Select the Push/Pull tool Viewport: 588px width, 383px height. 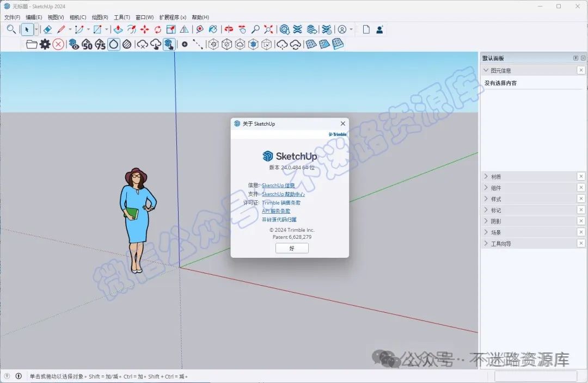tap(118, 29)
